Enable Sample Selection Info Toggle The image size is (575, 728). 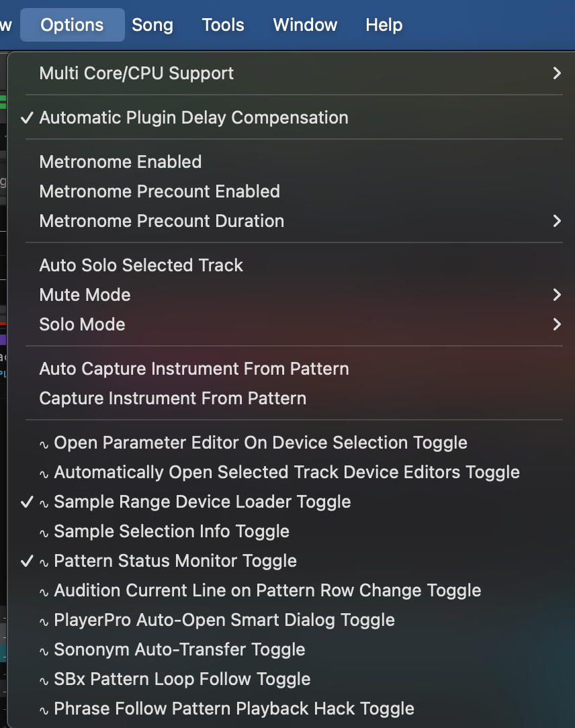[171, 531]
